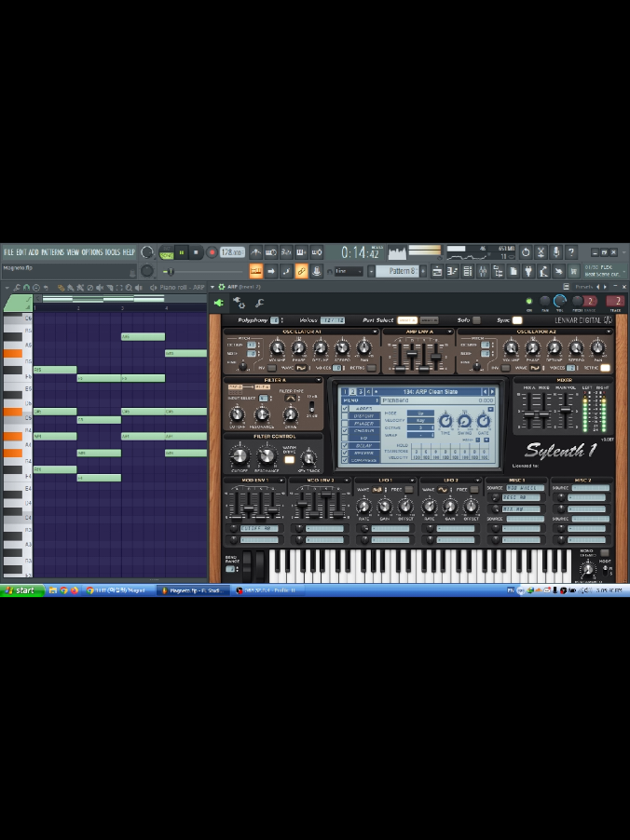Select Part B in Part Select
This screenshot has width=630, height=840.
[429, 320]
